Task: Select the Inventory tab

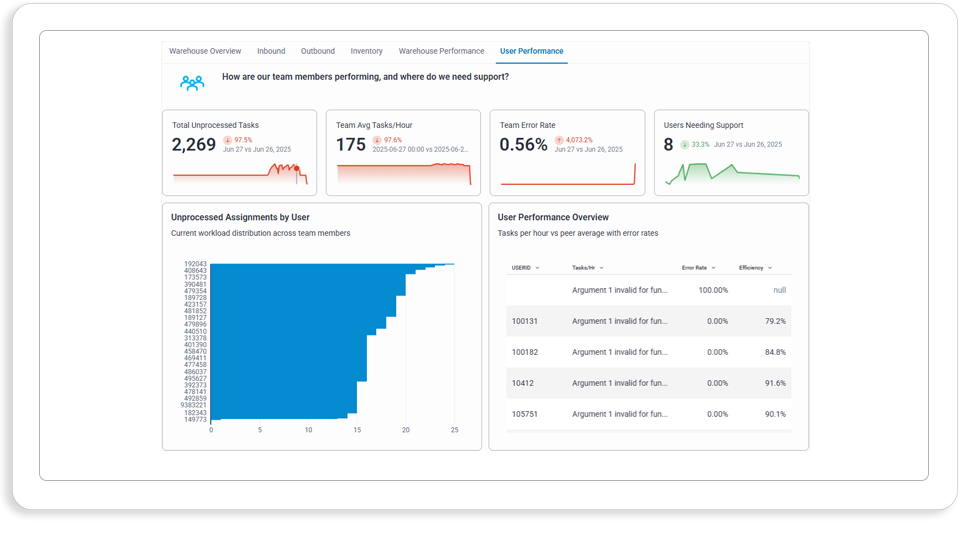Action: tap(367, 51)
